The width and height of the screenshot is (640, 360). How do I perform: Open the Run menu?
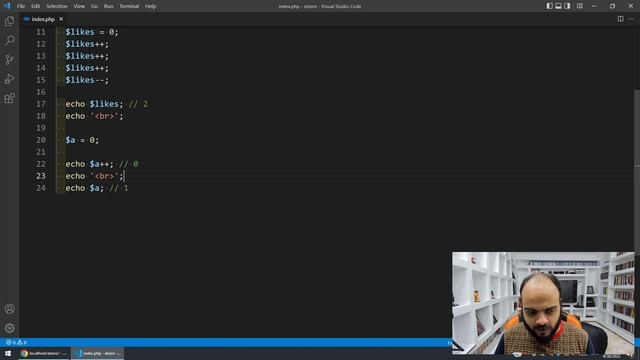109,6
